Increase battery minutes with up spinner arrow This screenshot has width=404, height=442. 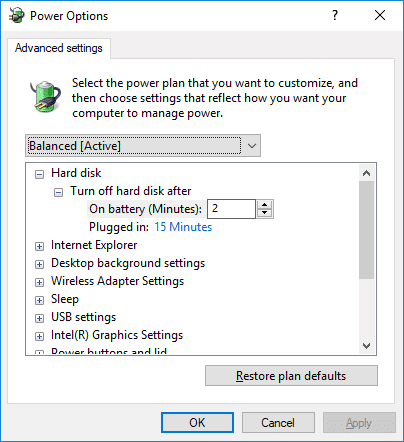pos(265,205)
